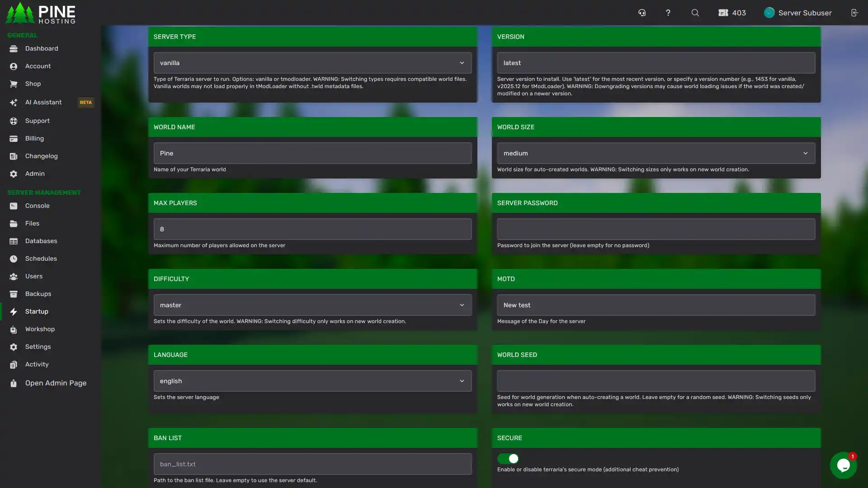Click the search icon in the top bar

pos(695,13)
